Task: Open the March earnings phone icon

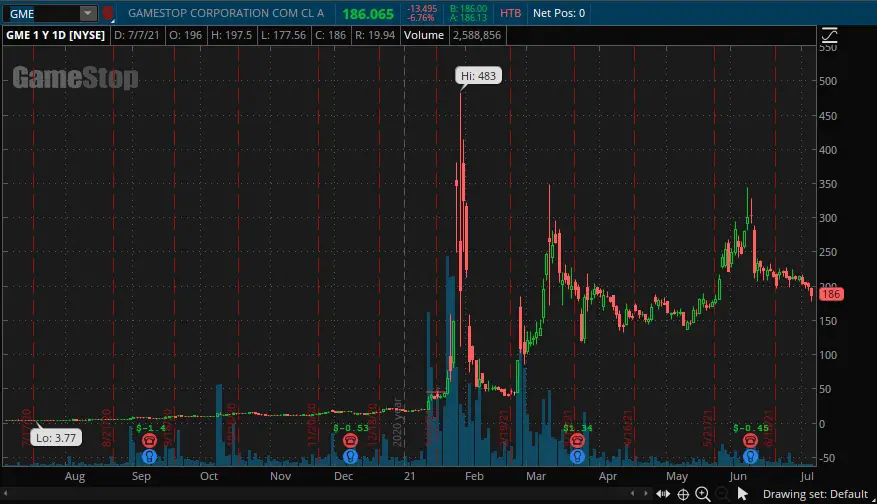Action: 577,440
